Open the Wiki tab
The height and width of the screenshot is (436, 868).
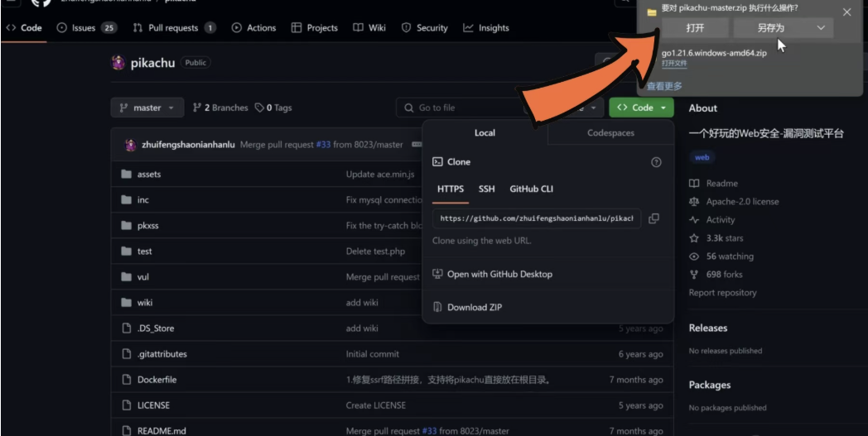pyautogui.click(x=369, y=27)
